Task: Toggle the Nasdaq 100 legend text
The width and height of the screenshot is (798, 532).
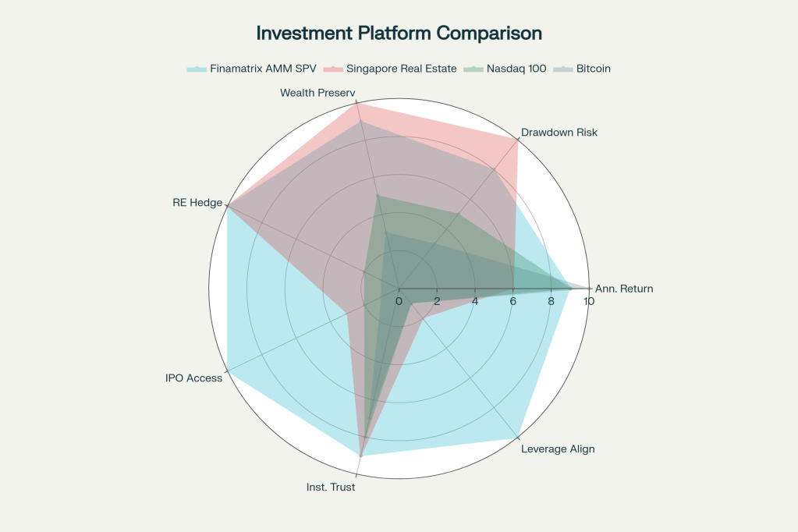Action: tap(516, 69)
